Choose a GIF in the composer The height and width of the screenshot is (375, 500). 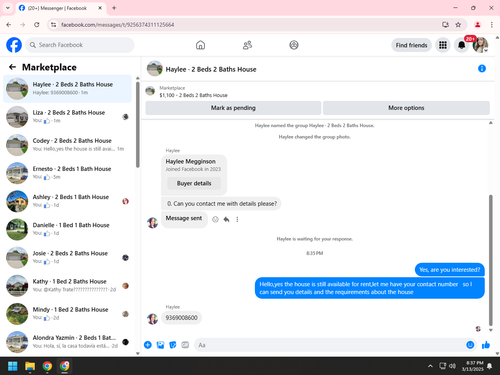(x=185, y=345)
